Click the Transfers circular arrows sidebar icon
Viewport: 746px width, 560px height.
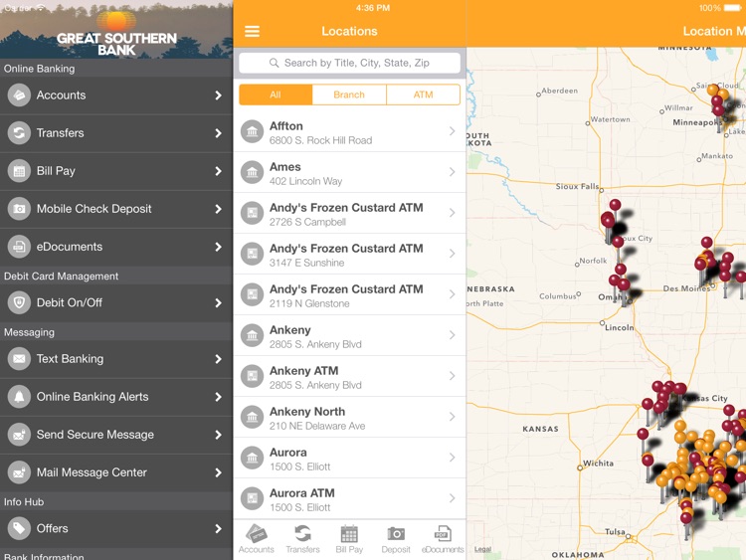pyautogui.click(x=19, y=132)
